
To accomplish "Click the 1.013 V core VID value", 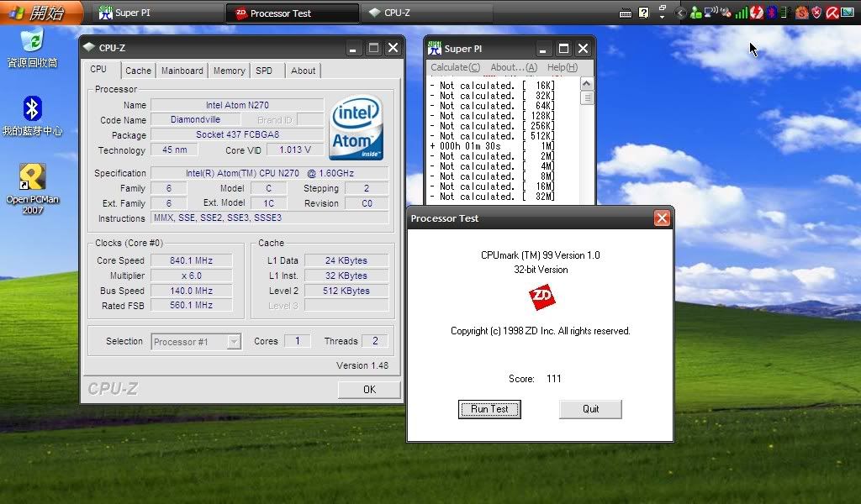I will 295,150.
